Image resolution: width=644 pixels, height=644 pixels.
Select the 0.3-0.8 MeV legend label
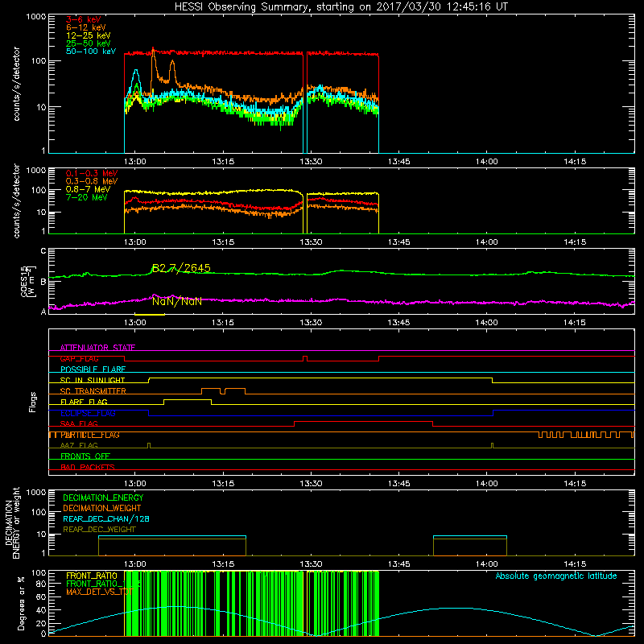(x=92, y=181)
